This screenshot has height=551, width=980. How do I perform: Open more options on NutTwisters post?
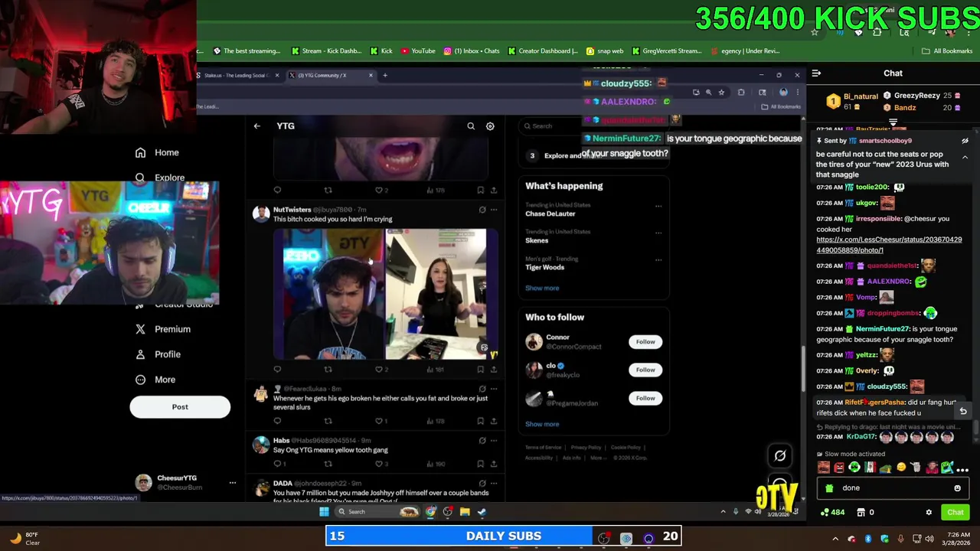[x=494, y=210]
